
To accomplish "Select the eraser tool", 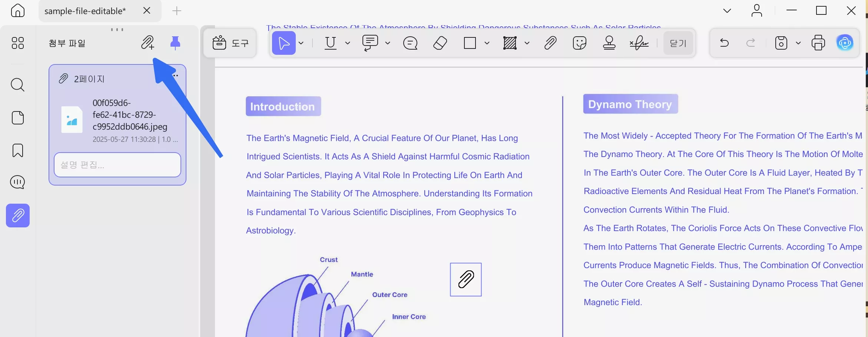I will tap(440, 43).
